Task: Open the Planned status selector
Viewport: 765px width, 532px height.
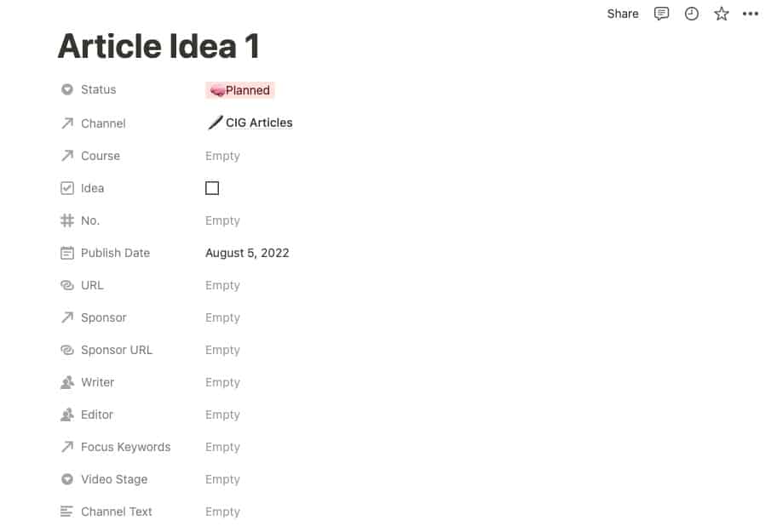Action: point(239,89)
